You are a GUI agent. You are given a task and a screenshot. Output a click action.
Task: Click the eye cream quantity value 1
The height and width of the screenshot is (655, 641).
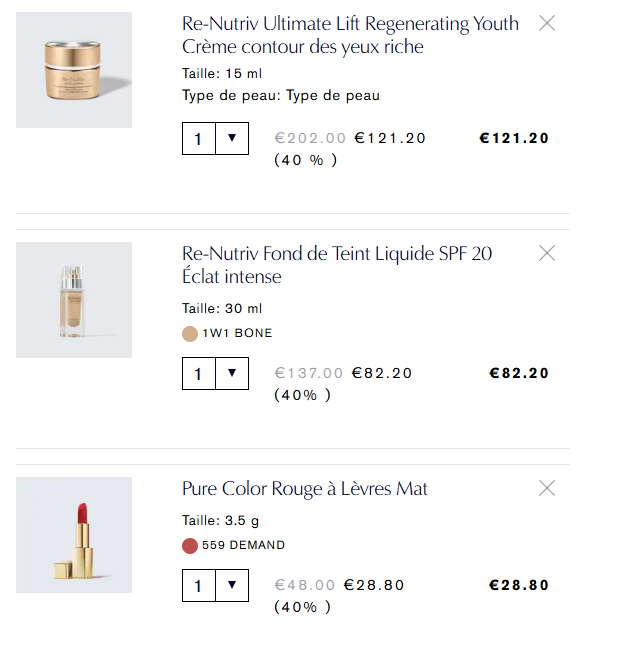tap(198, 139)
